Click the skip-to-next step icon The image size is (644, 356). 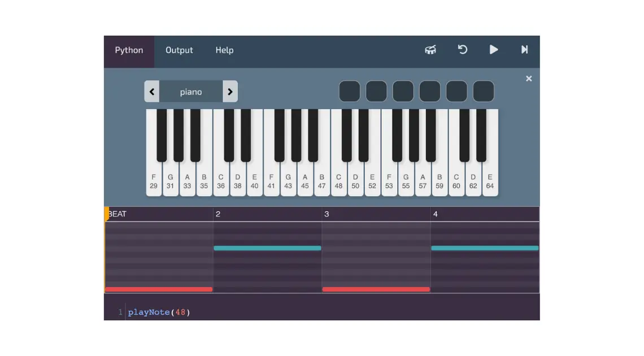coord(524,50)
